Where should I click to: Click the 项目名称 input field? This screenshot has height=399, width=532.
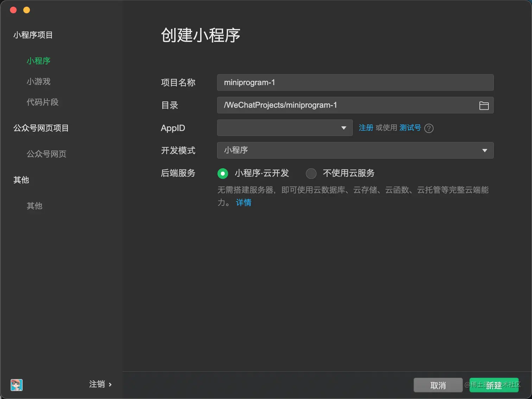355,82
